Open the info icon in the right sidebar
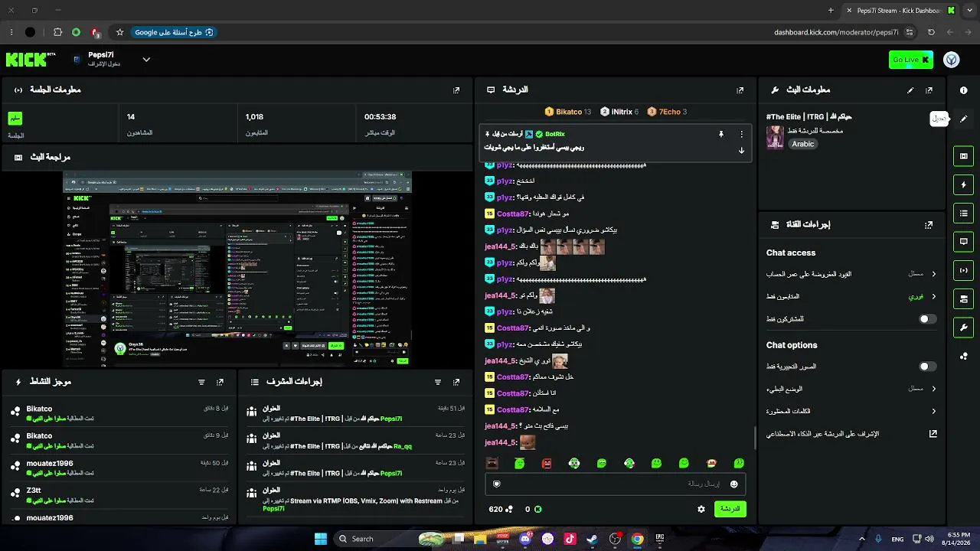980x551 pixels. (964, 90)
